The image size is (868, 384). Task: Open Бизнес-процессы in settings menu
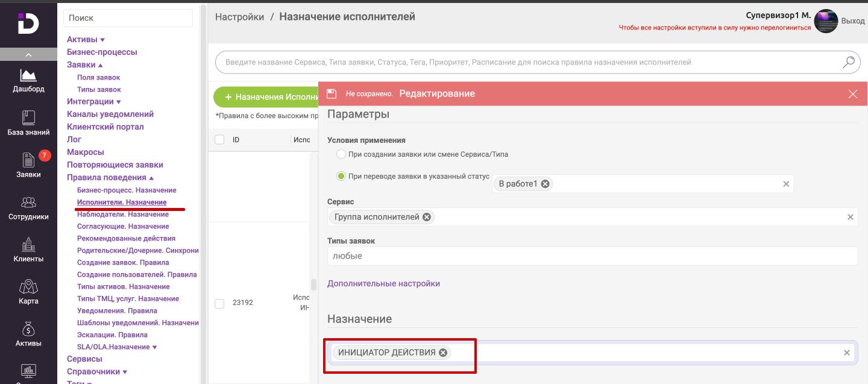click(x=102, y=52)
